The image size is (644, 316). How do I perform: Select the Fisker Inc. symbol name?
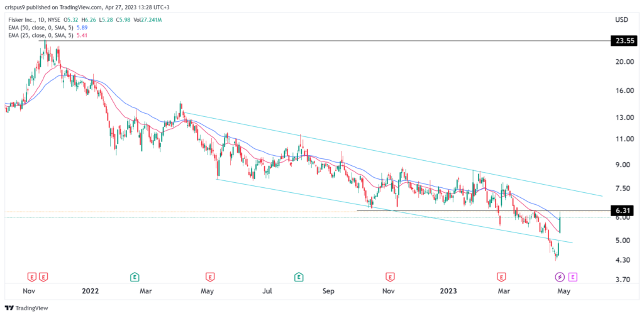21,19
